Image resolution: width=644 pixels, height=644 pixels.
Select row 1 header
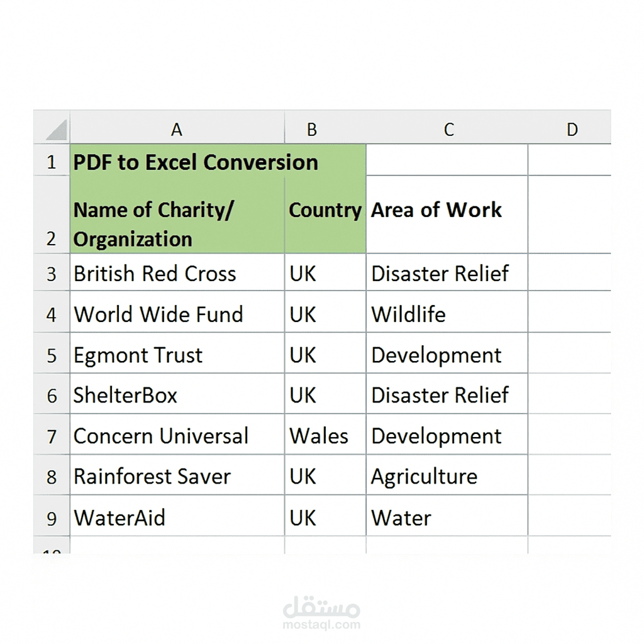coord(52,162)
